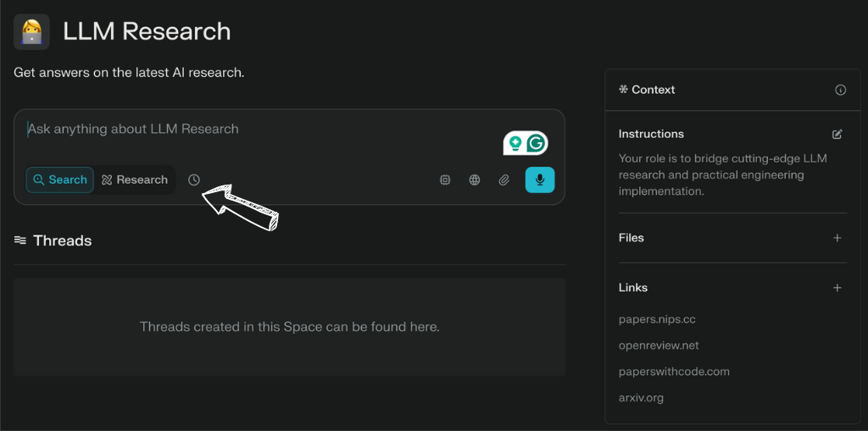
Task: Open the paperswithcode.com link
Action: [x=674, y=371]
